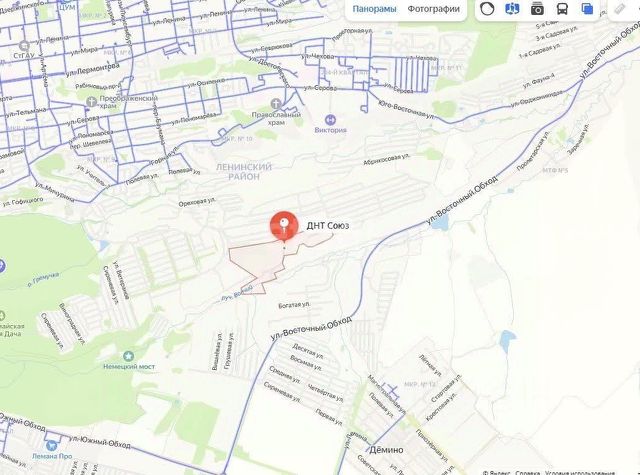Open the Немецкий мост landmark icon

coord(129,356)
